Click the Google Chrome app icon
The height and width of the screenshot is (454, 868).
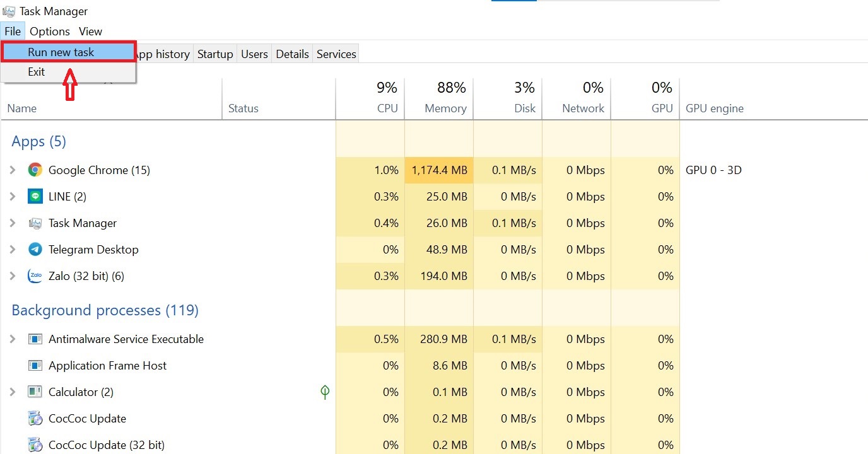(x=35, y=170)
